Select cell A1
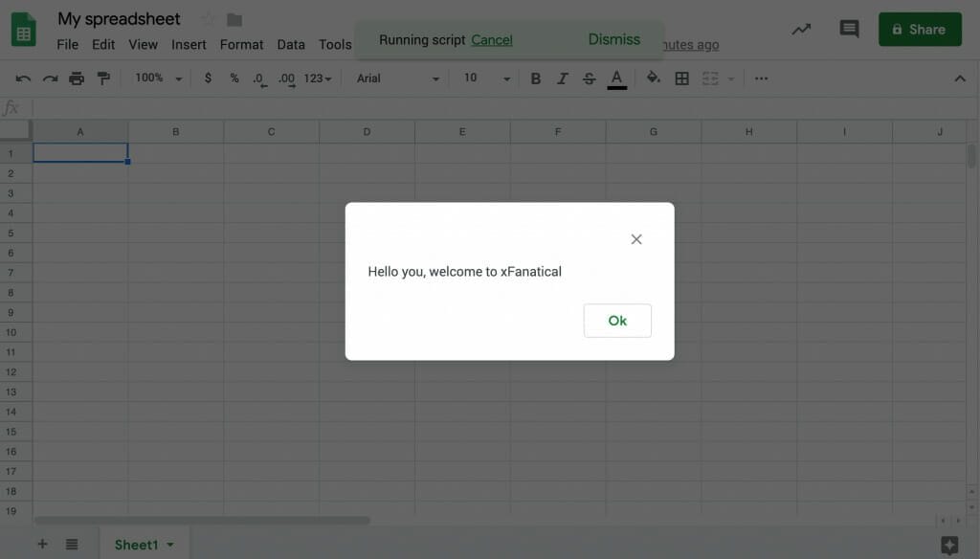The height and width of the screenshot is (559, 980). coord(80,153)
